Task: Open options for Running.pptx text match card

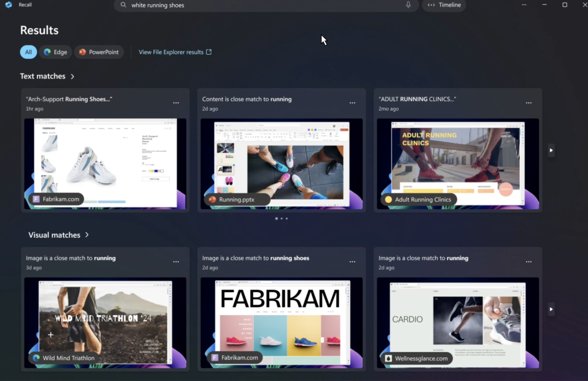Action: click(352, 103)
